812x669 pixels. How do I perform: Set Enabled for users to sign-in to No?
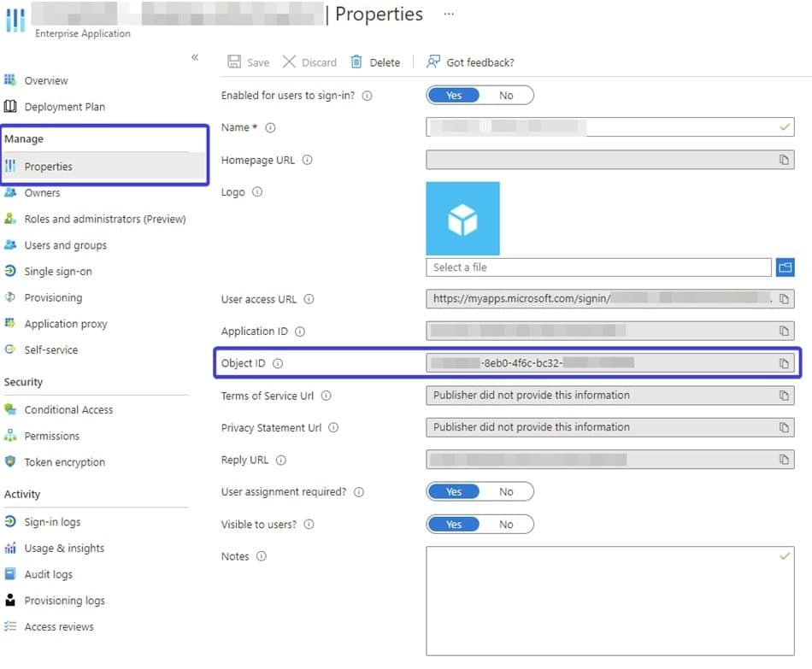click(x=506, y=96)
